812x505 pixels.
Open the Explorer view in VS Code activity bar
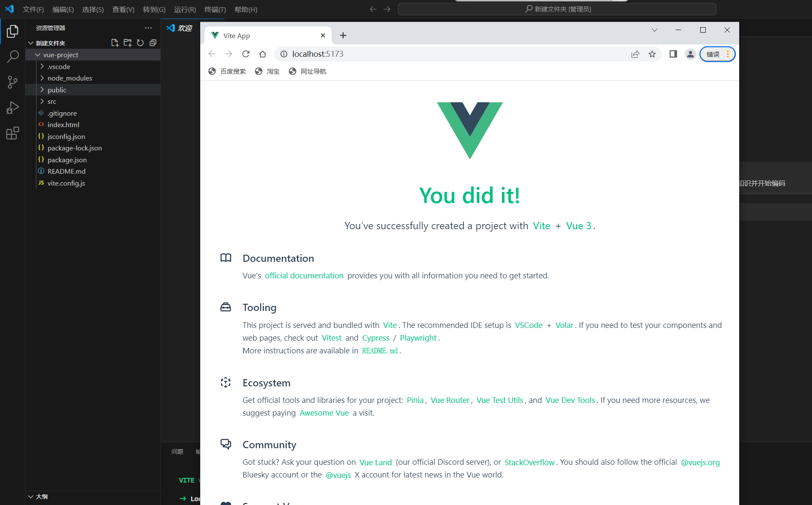13,31
